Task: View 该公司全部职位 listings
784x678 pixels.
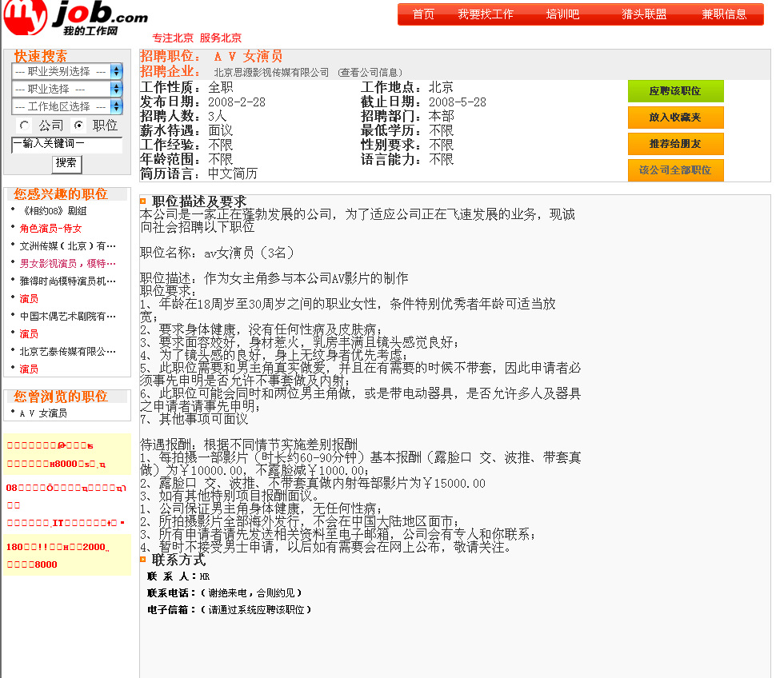Action: [675, 170]
